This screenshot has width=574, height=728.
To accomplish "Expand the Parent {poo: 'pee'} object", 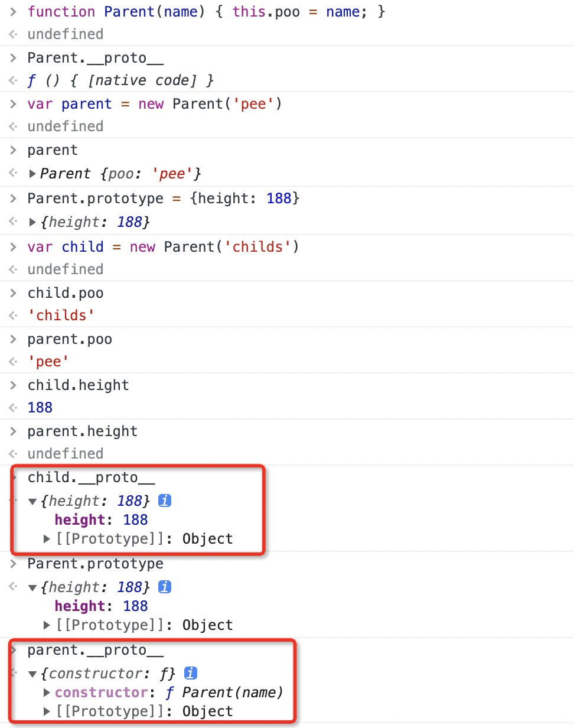I will coord(32,174).
